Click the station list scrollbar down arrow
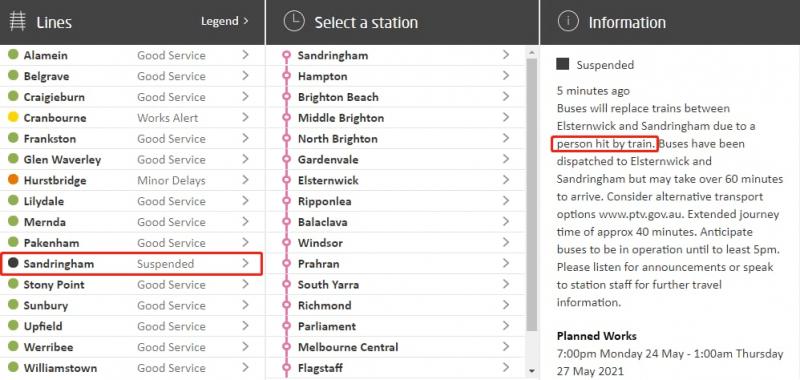Screen dimensions: 800x380 tap(532, 371)
